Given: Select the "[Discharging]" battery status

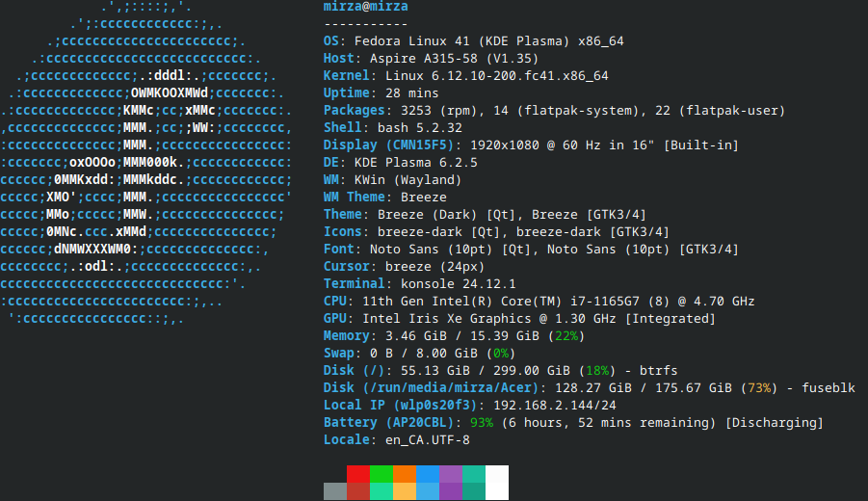Looking at the screenshot, I should tap(775, 422).
